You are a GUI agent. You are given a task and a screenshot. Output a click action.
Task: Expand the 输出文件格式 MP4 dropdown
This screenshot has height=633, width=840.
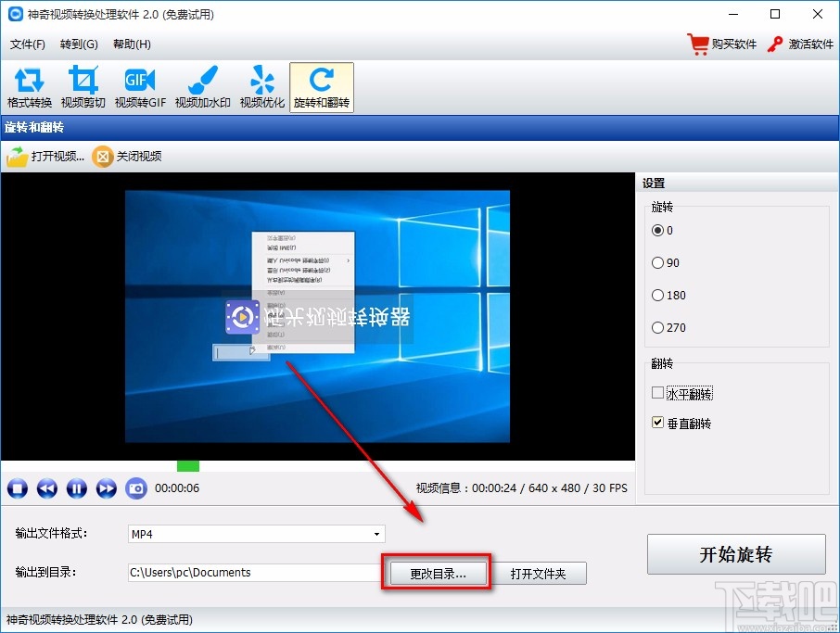pyautogui.click(x=376, y=534)
